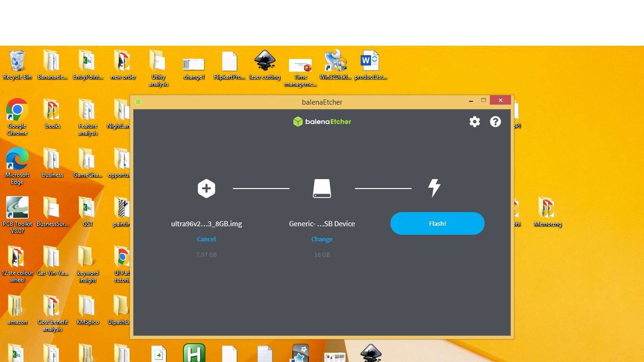The image size is (644, 362).
Task: Click the balenaEtcher logo in the header
Action: pyautogui.click(x=322, y=122)
